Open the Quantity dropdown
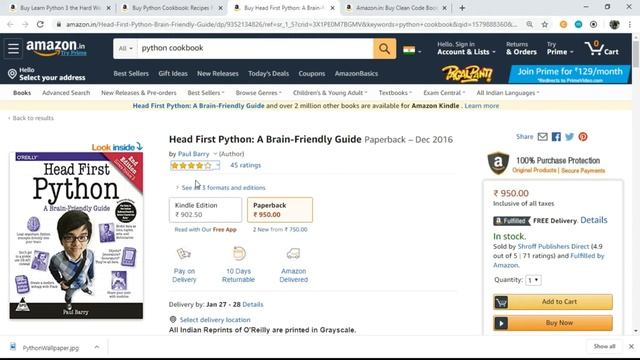Image resolution: width=640 pixels, height=360 pixels. 533,280
